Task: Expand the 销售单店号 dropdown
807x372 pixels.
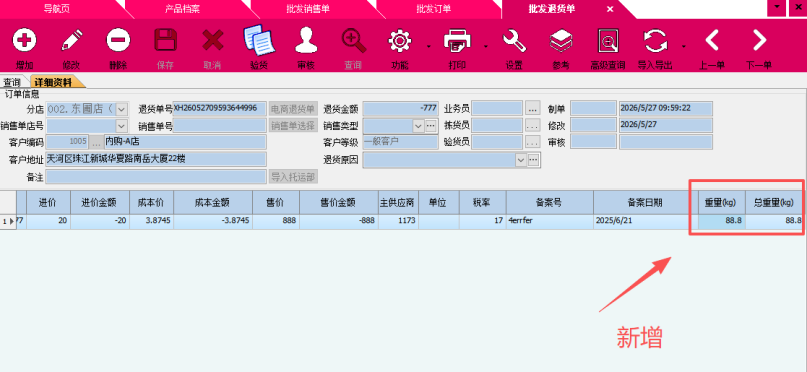Action: pyautogui.click(x=122, y=126)
